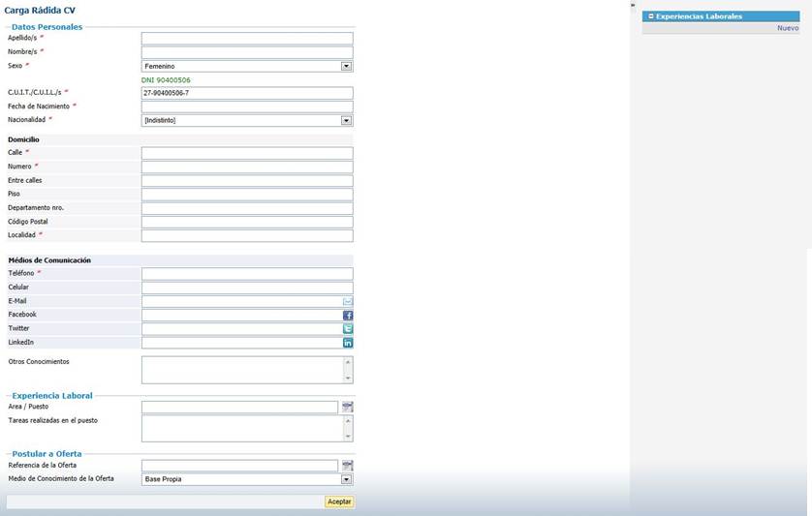The width and height of the screenshot is (812, 516).
Task: Click the Nuevo link in Experiencias Laborales
Action: click(787, 29)
